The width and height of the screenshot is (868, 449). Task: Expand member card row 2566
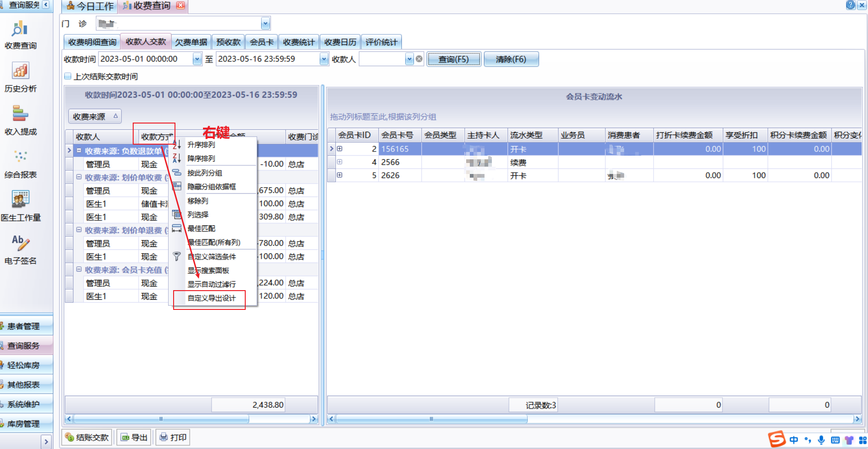(340, 162)
